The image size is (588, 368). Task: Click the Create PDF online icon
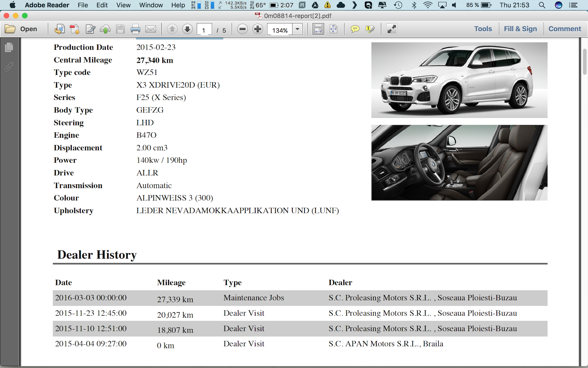[x=60, y=29]
